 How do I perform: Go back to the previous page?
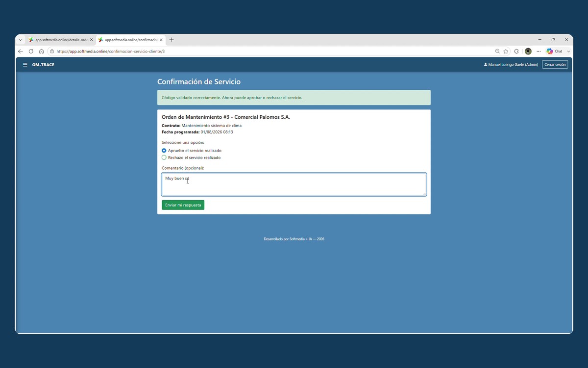click(x=20, y=51)
